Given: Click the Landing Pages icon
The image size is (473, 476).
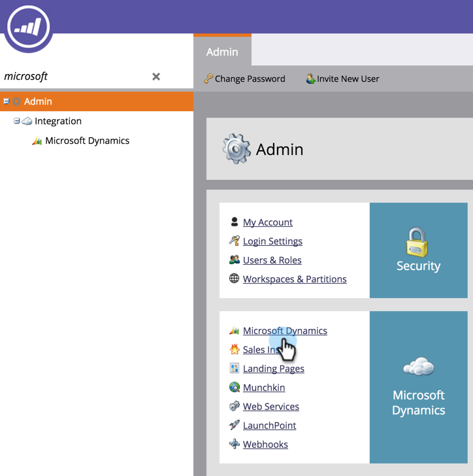Looking at the screenshot, I should [x=235, y=368].
